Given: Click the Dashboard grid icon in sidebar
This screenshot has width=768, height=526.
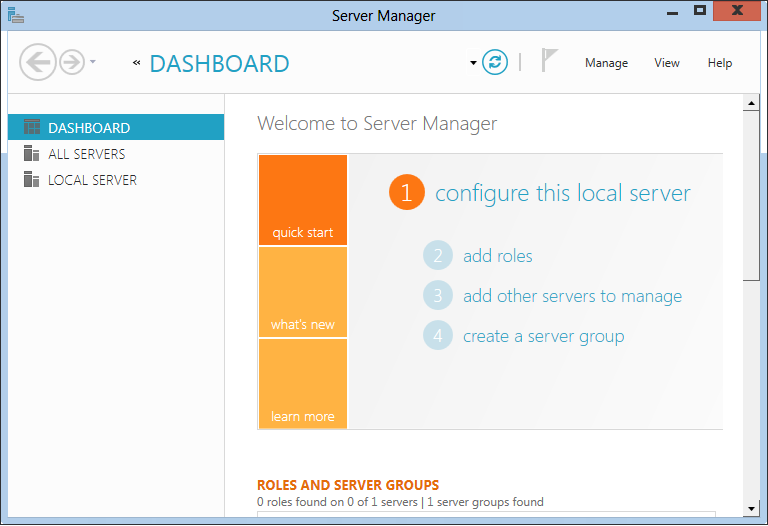Looking at the screenshot, I should [32, 127].
